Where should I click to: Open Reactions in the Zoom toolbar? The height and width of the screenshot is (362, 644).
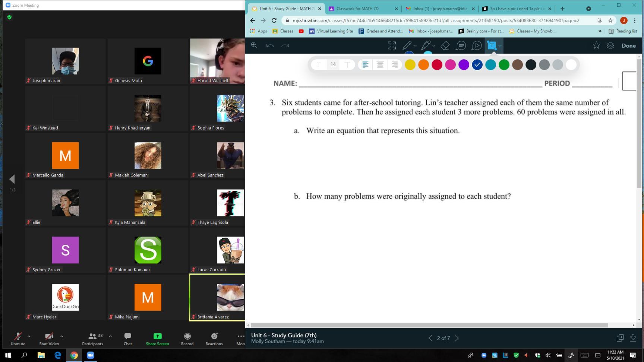pyautogui.click(x=214, y=339)
